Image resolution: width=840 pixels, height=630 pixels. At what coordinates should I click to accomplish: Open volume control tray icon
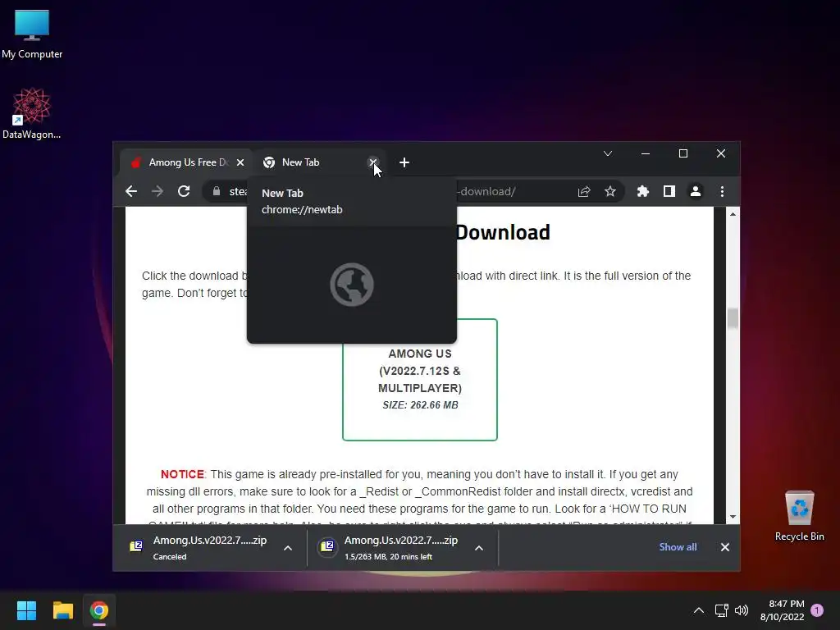742,610
